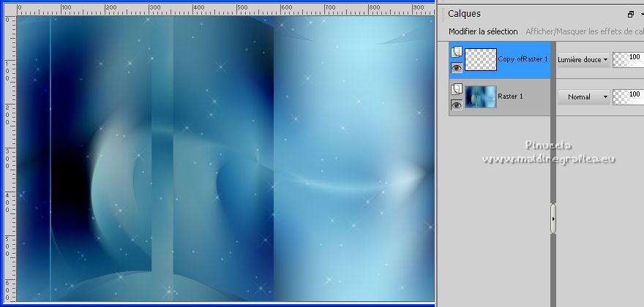Image resolution: width=644 pixels, height=307 pixels.
Task: Open the Modifier la sélection tab
Action: (x=483, y=31)
